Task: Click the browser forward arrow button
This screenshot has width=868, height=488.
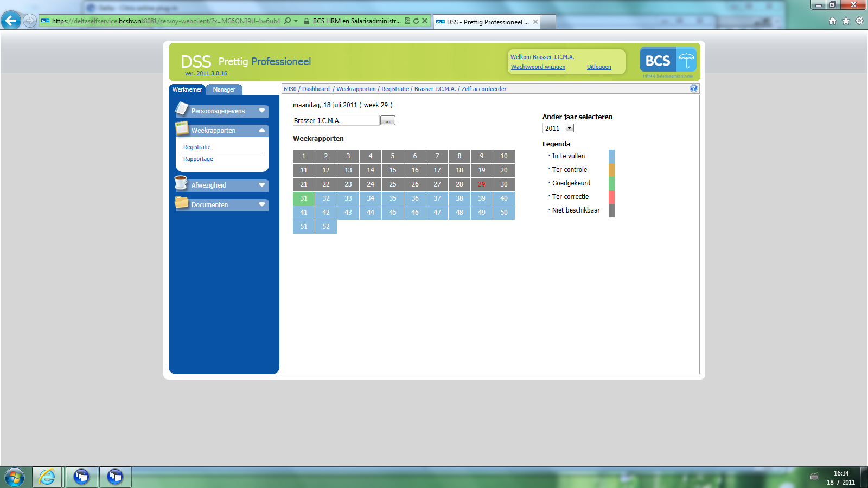Action: coord(30,21)
